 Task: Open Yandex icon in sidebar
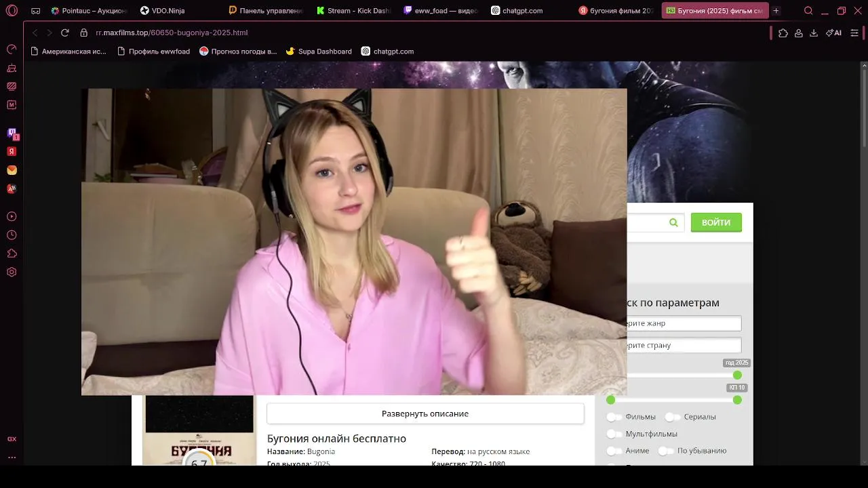pos(12,152)
